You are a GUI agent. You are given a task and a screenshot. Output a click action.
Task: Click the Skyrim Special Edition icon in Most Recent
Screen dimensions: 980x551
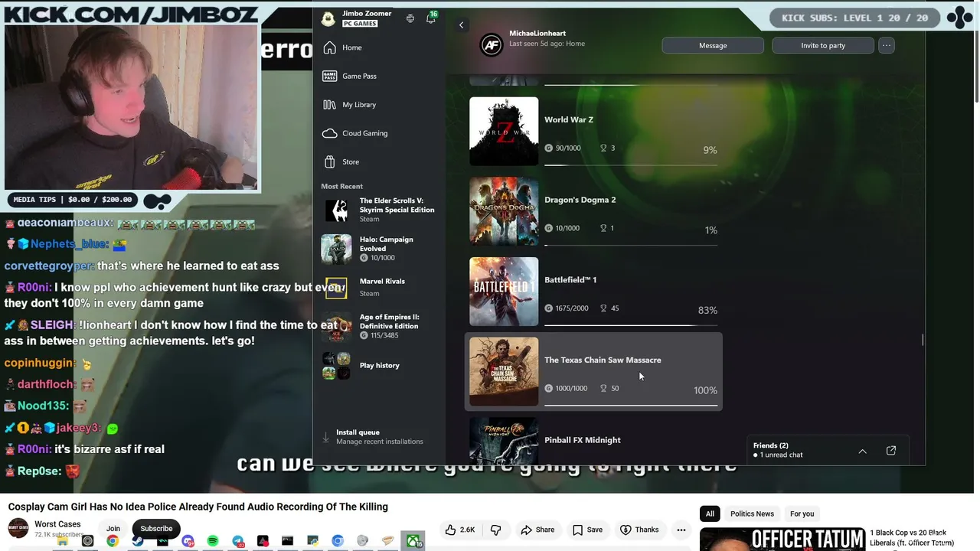coord(336,210)
